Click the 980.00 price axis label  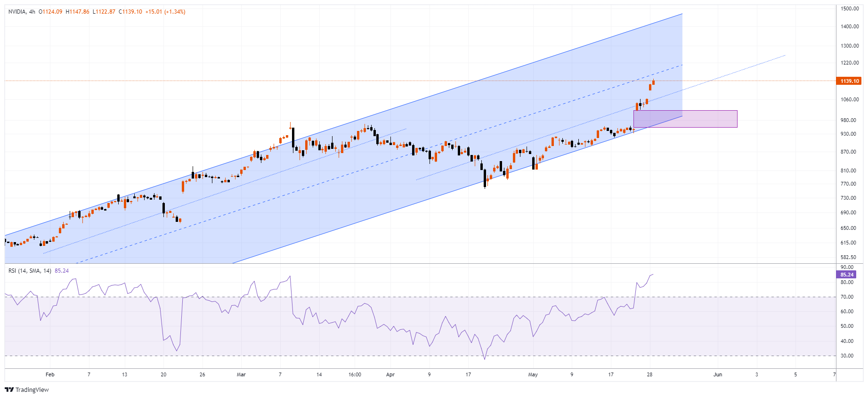pos(848,120)
